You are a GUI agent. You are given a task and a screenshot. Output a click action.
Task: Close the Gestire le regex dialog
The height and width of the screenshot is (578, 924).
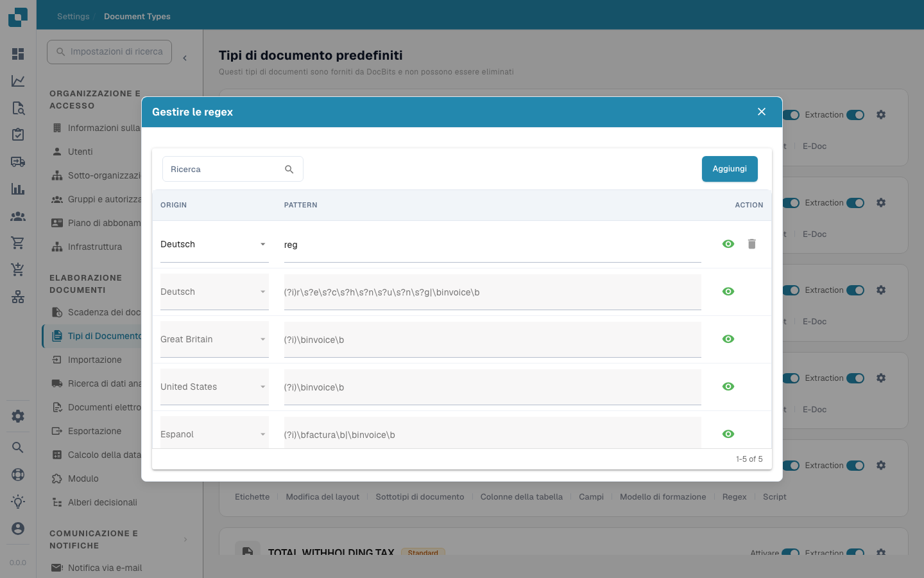click(x=762, y=112)
